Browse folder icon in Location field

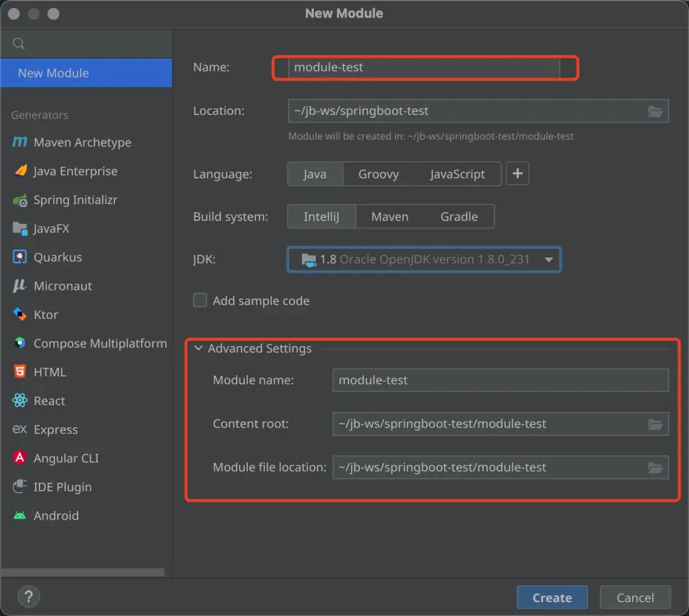[x=655, y=111]
